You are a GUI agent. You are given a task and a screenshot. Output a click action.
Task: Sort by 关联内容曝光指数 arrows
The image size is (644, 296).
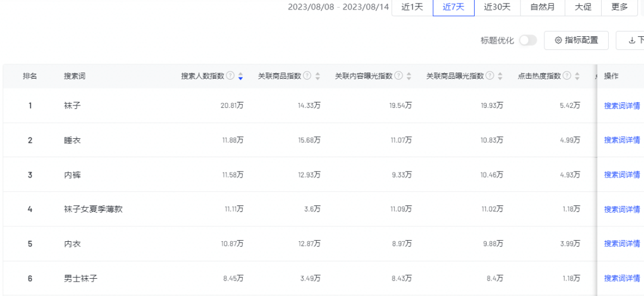coord(408,76)
